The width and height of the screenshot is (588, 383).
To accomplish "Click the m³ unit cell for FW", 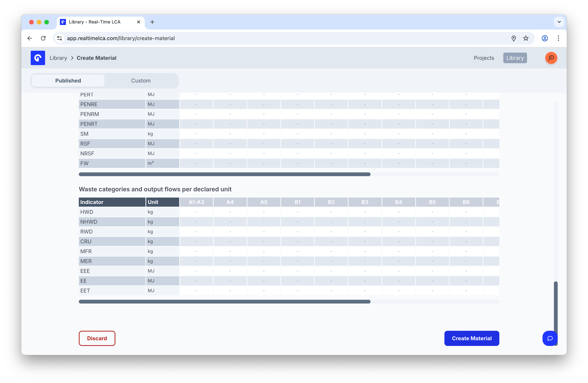I will 163,163.
